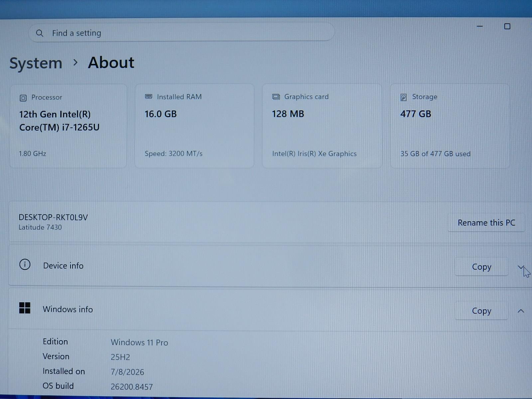The image size is (532, 399).
Task: Click Rename this PC button
Action: click(x=486, y=223)
